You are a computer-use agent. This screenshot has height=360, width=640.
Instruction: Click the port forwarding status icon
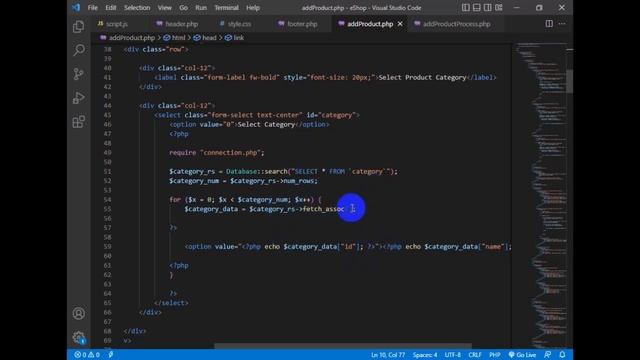[x=111, y=355]
